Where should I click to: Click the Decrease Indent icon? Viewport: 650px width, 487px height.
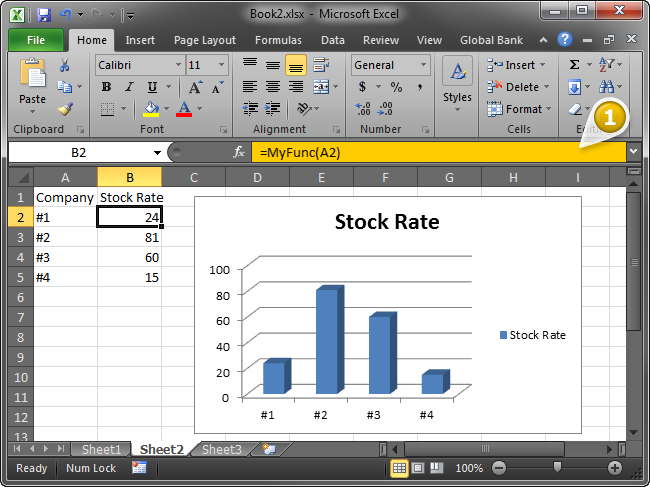click(x=250, y=109)
